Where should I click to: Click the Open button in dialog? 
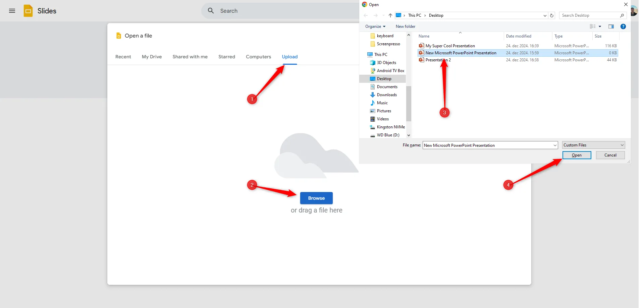point(577,155)
